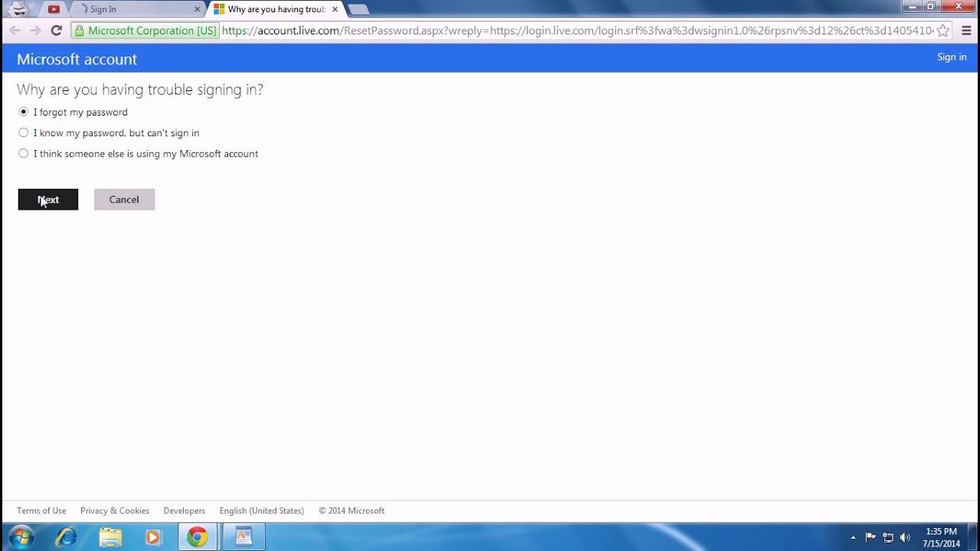980x551 pixels.
Task: Open the Developers footer link
Action: pos(185,510)
